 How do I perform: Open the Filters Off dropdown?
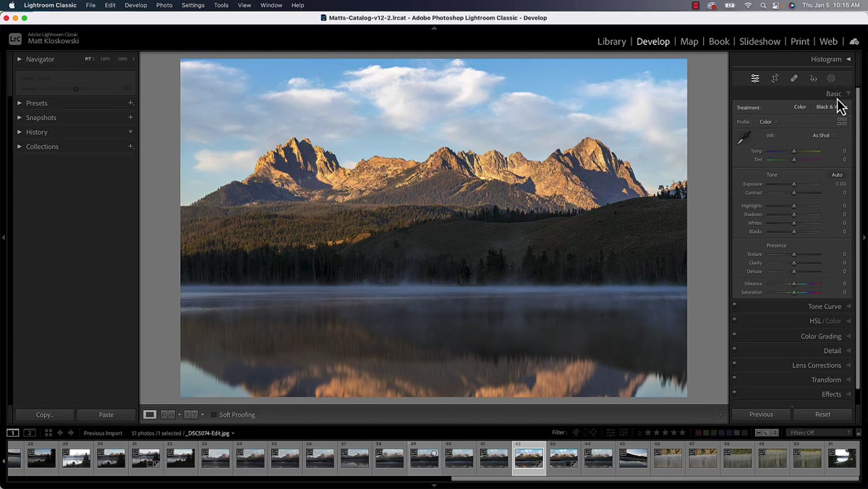pyautogui.click(x=820, y=433)
